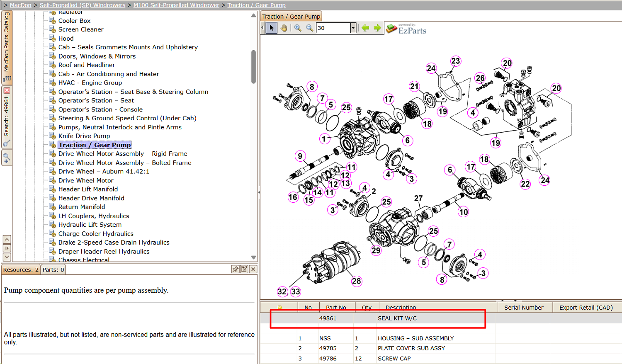The width and height of the screenshot is (622, 364).
Task: Open Brake 2-Speed Case Drain Hydraulics item
Action: [x=114, y=243]
